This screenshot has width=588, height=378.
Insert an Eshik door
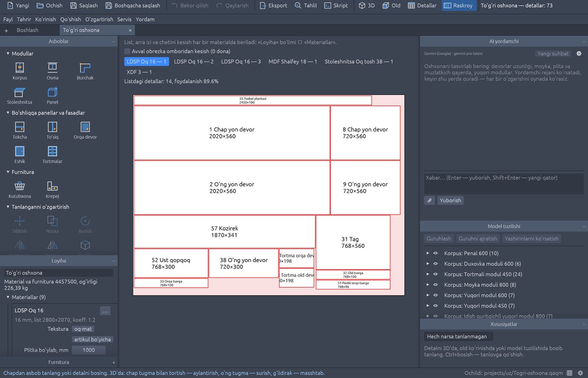pos(19,155)
